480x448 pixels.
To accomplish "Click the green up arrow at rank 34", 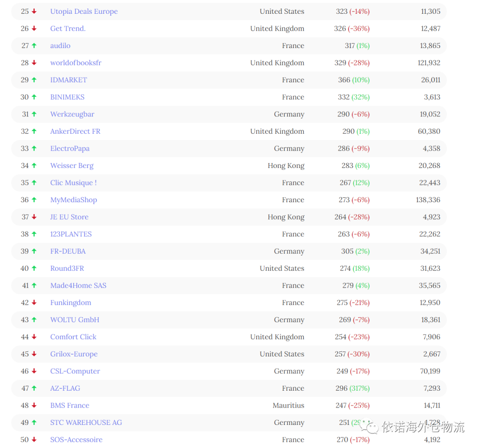I will tap(34, 166).
